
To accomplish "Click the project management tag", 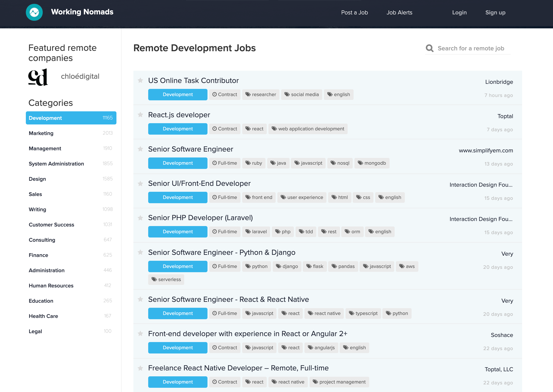I will 339,382.
